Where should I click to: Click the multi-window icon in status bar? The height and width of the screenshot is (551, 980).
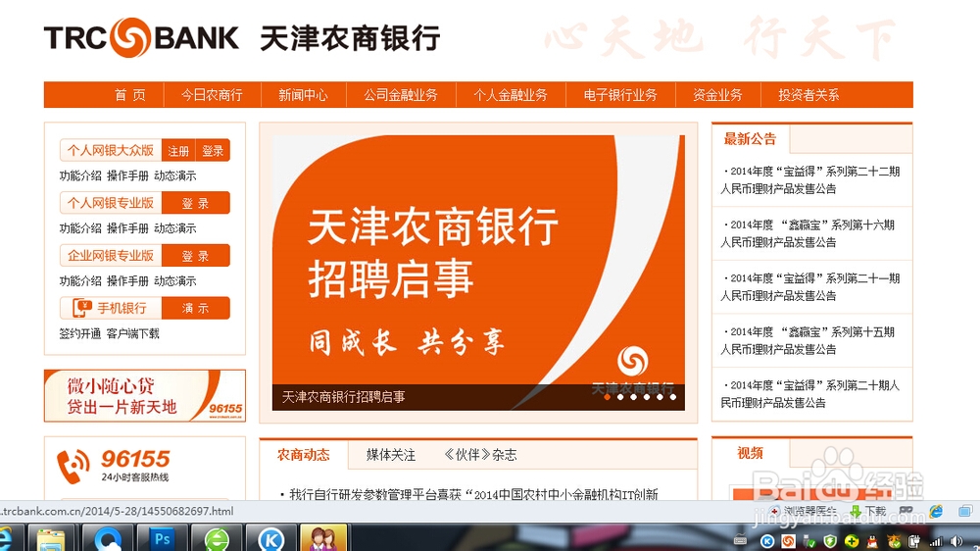coord(966,511)
